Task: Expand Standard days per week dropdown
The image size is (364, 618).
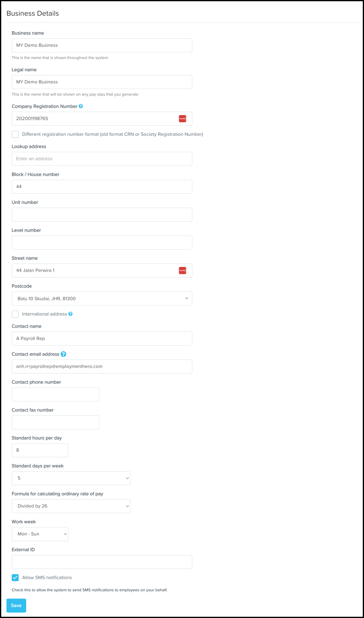Action: [71, 478]
